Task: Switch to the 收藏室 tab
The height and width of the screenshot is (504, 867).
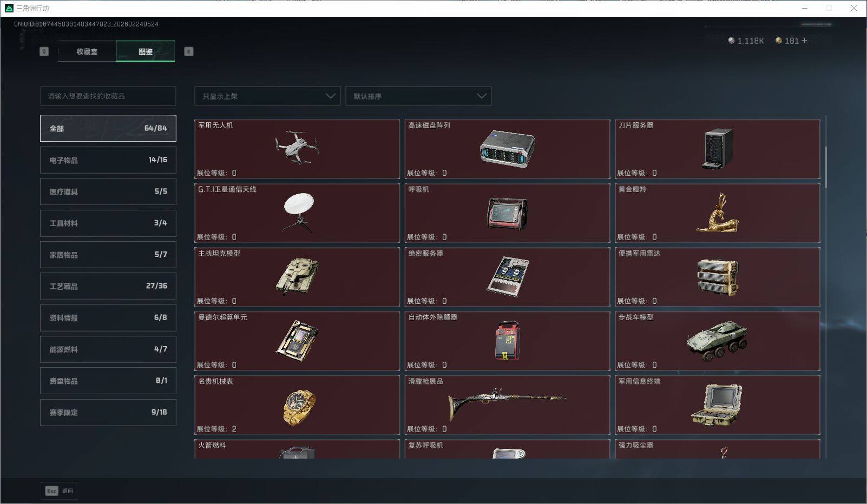Action: tap(87, 51)
